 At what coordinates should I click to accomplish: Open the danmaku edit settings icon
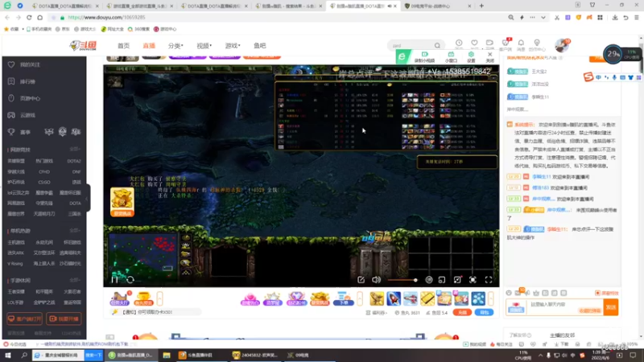pos(361,280)
